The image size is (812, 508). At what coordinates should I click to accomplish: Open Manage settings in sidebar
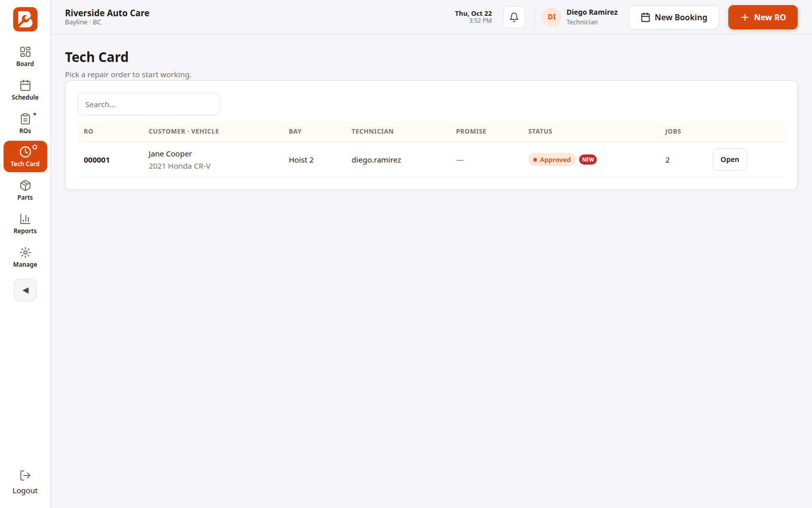[x=25, y=257]
